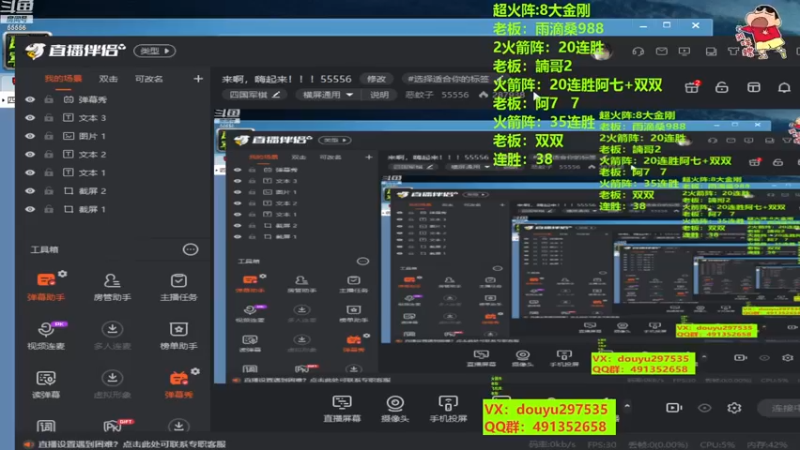The height and width of the screenshot is (450, 800).
Task: Click the customer service help link
Action: pyautogui.click(x=132, y=444)
